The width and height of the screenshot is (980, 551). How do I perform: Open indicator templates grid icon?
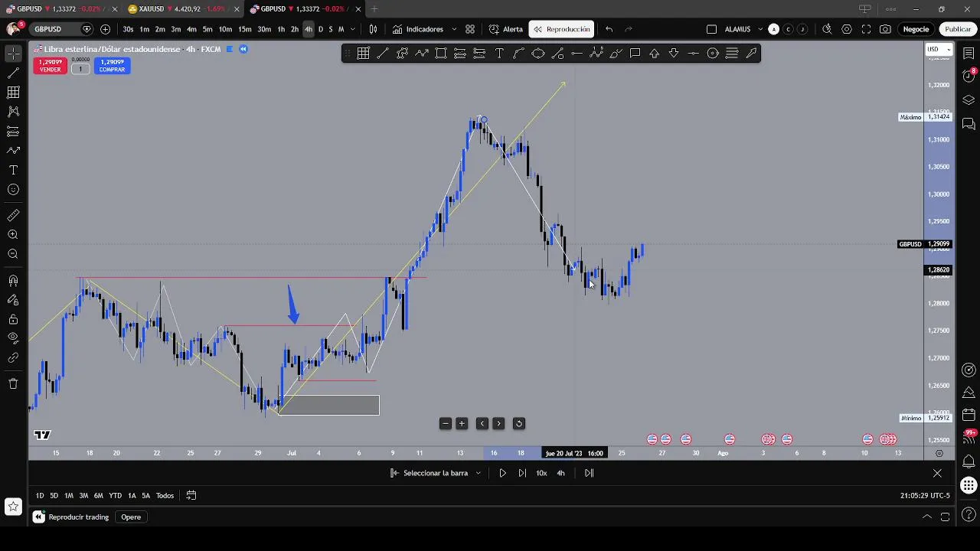tap(470, 29)
